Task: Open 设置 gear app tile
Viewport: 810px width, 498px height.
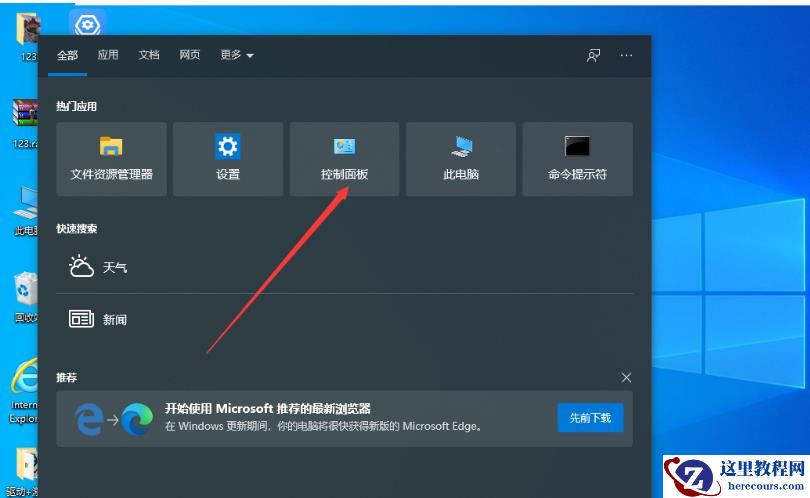Action: (228, 159)
